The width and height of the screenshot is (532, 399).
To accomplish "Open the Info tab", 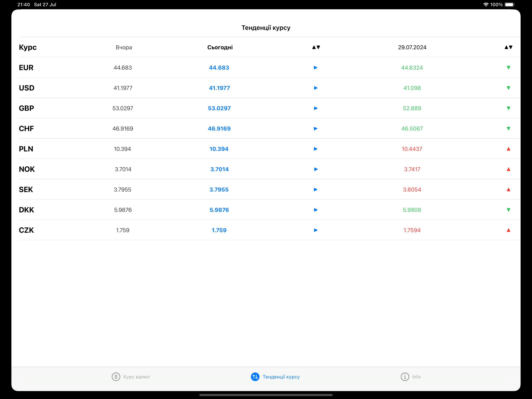I will [411, 377].
